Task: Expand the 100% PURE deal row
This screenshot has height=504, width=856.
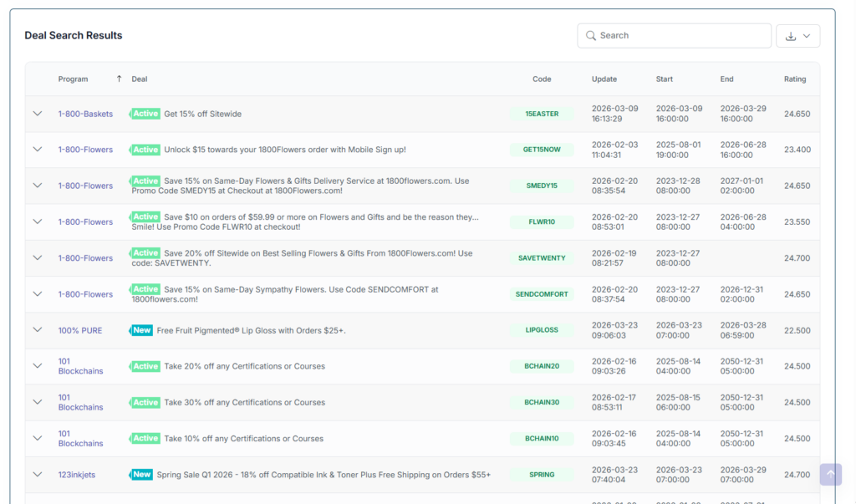Action: point(37,330)
